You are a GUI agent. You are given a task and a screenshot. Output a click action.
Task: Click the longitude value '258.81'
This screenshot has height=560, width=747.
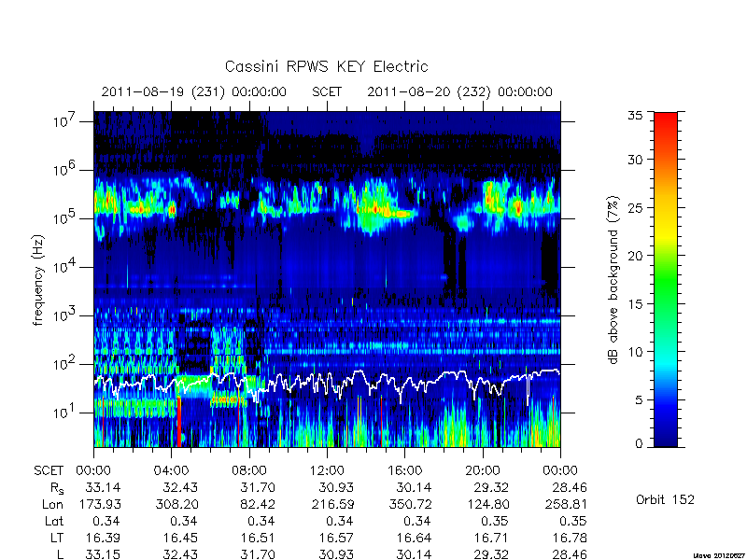point(566,504)
